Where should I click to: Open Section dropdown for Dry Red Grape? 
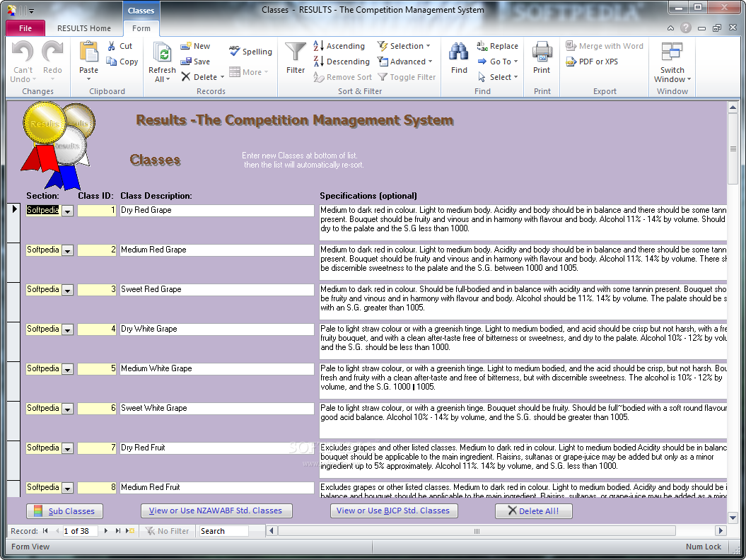68,211
